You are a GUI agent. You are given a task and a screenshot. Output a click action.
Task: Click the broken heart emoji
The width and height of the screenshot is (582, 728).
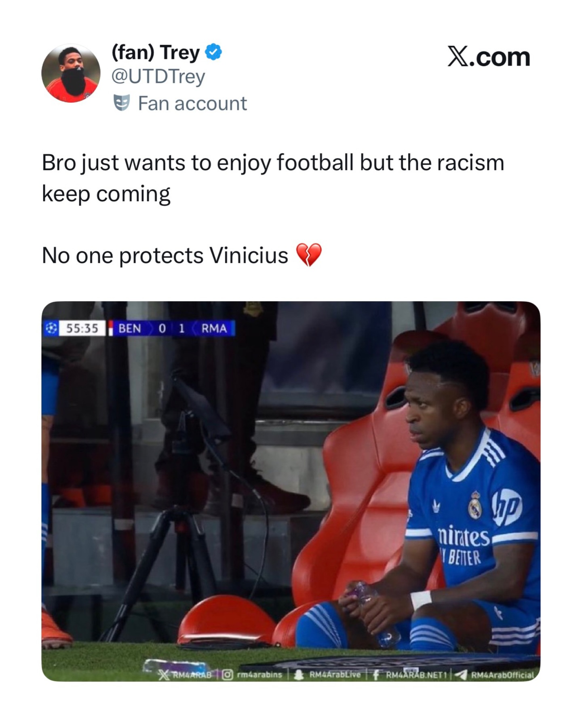pos(309,255)
